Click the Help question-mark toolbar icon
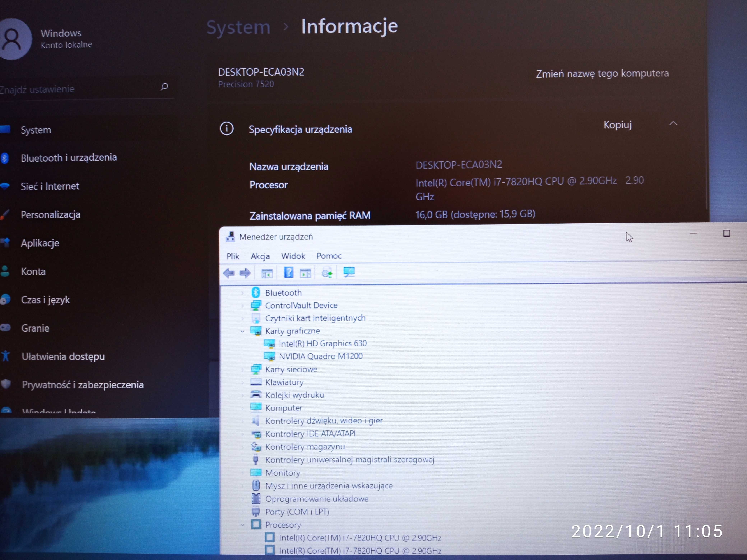This screenshot has height=560, width=747. [289, 272]
